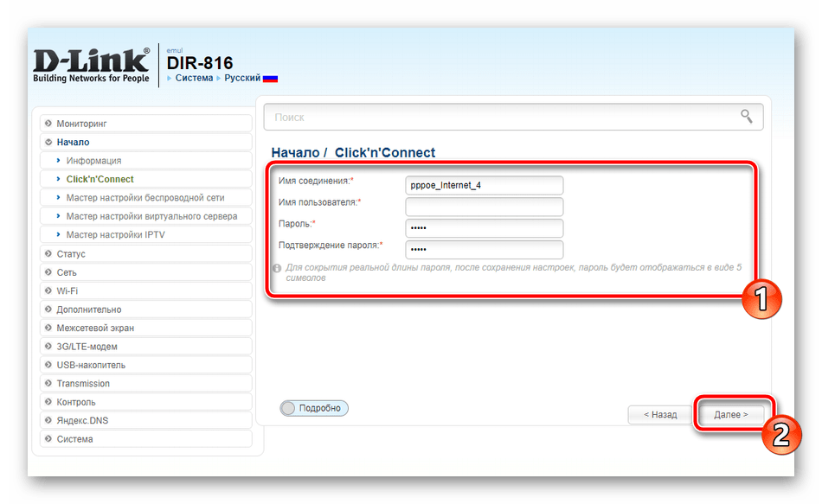Screen dimensions: 822x504
Task: Expand the Wi-Fi menu section
Action: 145,290
